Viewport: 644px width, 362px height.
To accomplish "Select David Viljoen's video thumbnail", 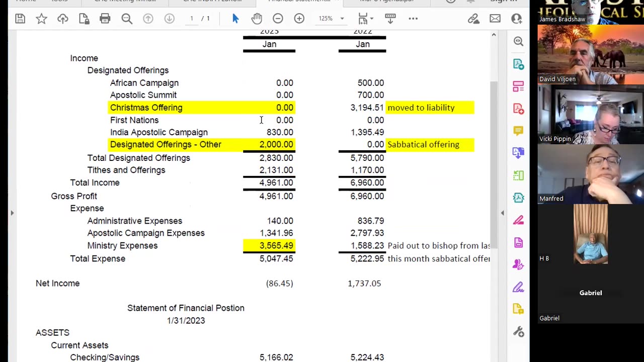I will (x=591, y=54).
